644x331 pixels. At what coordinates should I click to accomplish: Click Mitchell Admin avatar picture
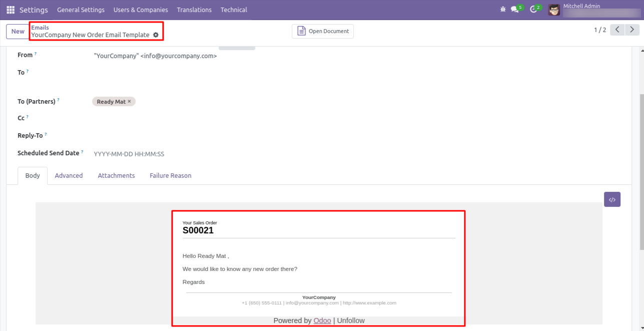[x=554, y=10]
